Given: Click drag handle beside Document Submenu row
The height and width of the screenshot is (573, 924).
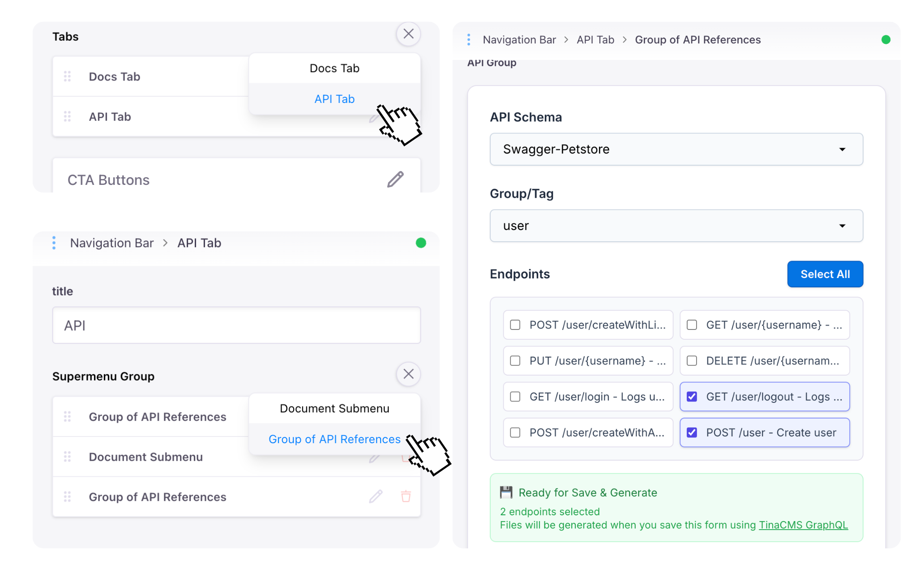Looking at the screenshot, I should (x=68, y=457).
